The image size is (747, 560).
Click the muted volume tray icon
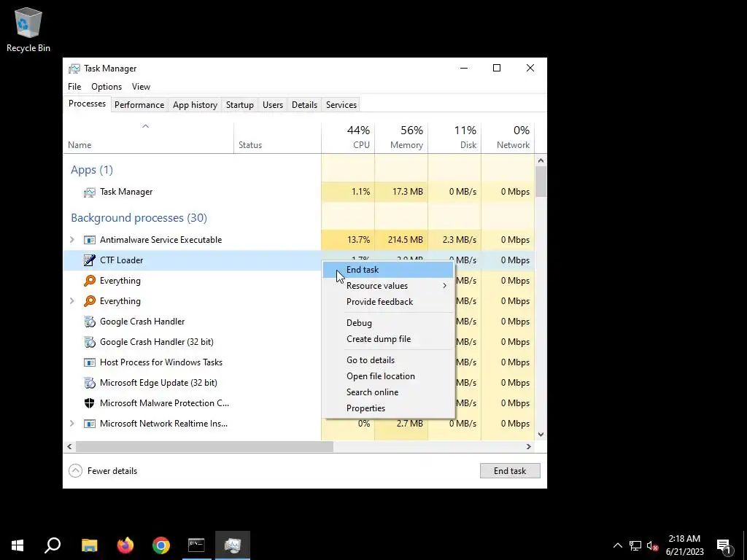(x=652, y=545)
